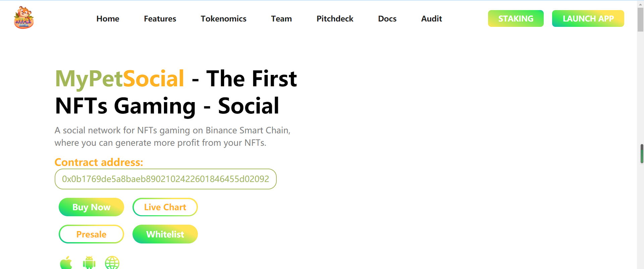Join via the Whitelist button
Screen dimensions: 644x269
(x=165, y=234)
